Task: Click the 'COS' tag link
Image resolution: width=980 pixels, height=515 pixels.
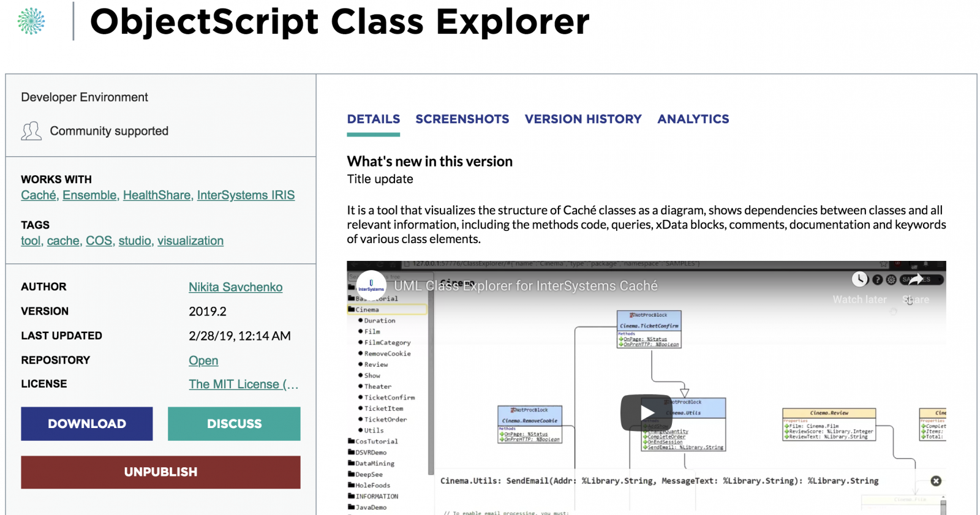Action: [x=99, y=241]
